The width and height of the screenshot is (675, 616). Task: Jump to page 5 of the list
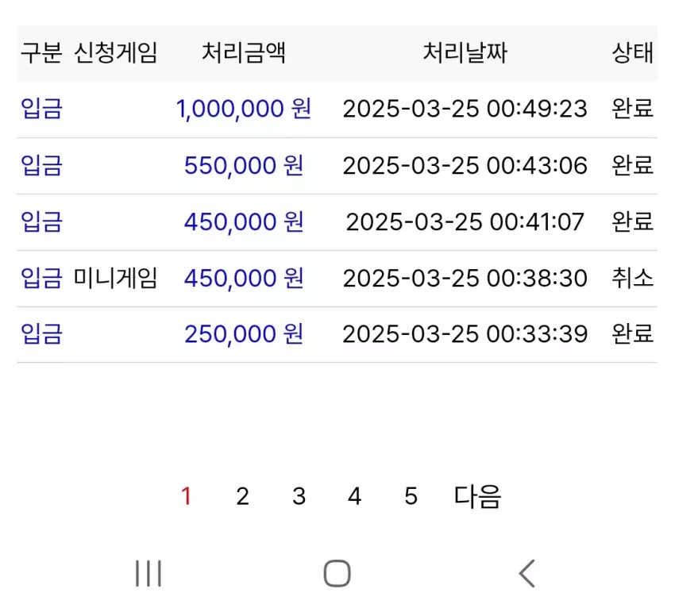tap(411, 496)
